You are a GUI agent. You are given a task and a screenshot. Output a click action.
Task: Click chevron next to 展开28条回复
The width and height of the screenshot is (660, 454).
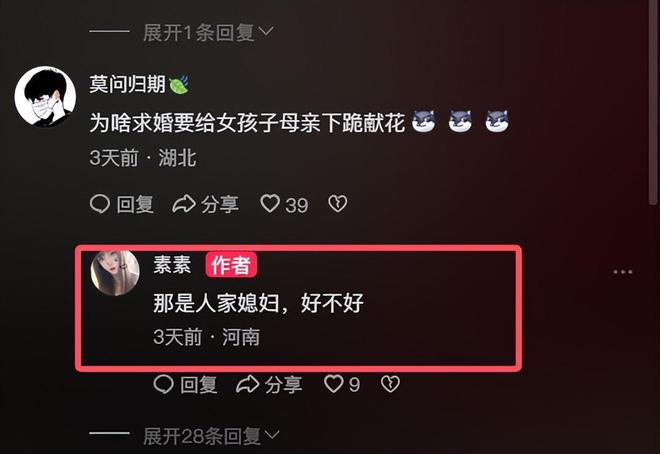(273, 435)
